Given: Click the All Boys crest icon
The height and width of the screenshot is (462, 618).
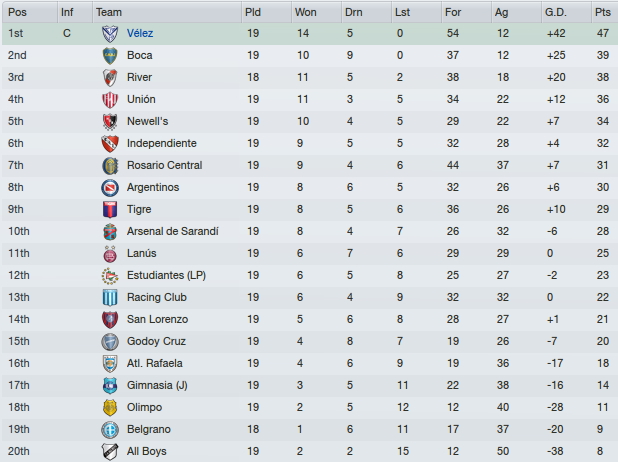Looking at the screenshot, I should tap(110, 451).
